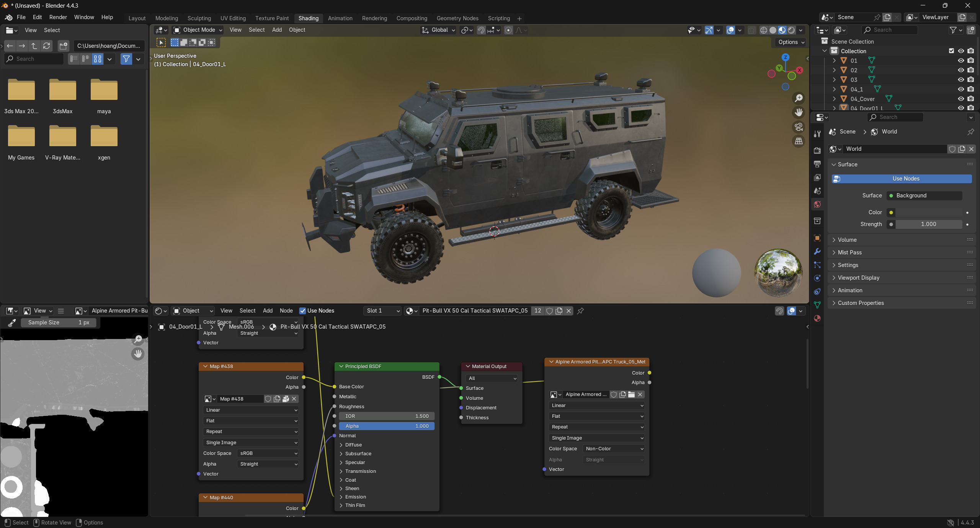Open the File menu
980x528 pixels.
[21, 18]
